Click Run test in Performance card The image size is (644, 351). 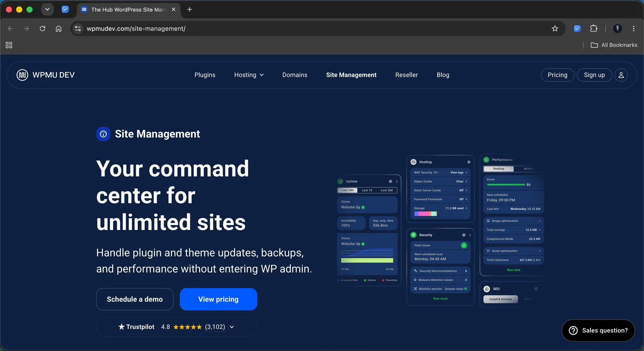point(514,270)
